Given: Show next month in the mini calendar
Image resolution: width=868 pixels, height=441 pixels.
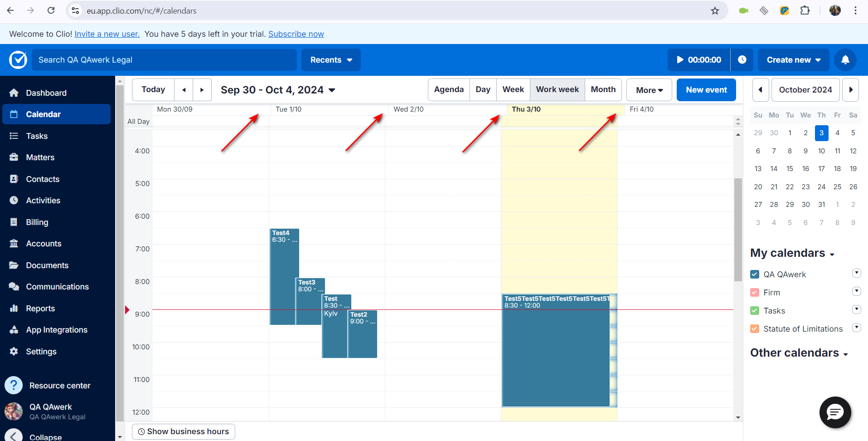Looking at the screenshot, I should (x=851, y=90).
